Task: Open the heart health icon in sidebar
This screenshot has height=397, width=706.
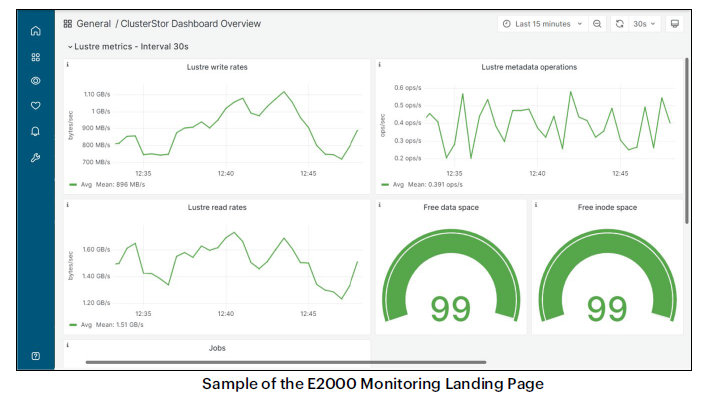Action: pos(36,105)
